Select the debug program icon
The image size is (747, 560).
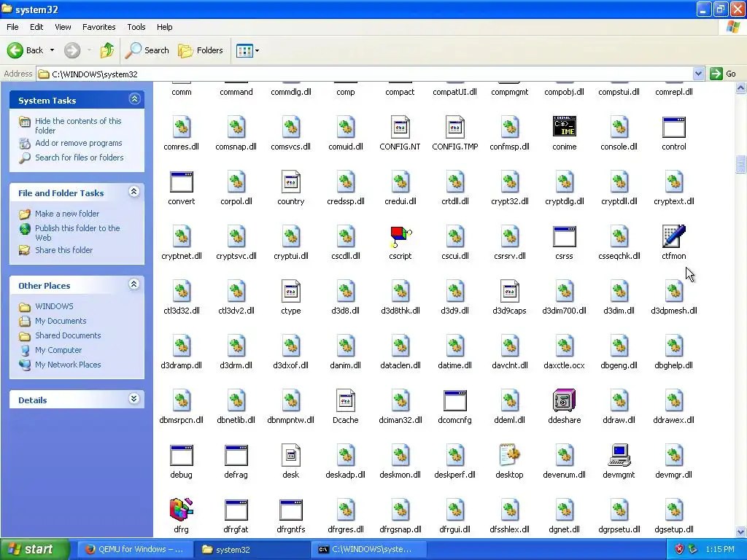pos(182,455)
